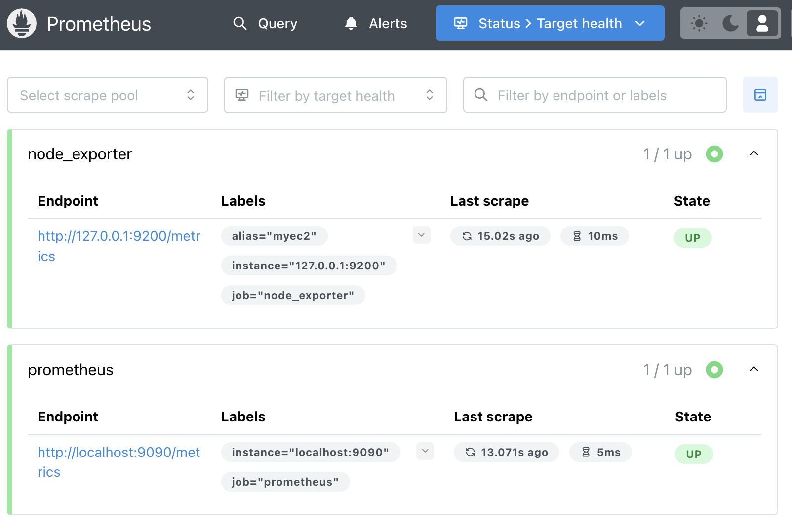Image resolution: width=792 pixels, height=532 pixels.
Task: Click the 15.02s ago last scrape badge
Action: pyautogui.click(x=500, y=236)
